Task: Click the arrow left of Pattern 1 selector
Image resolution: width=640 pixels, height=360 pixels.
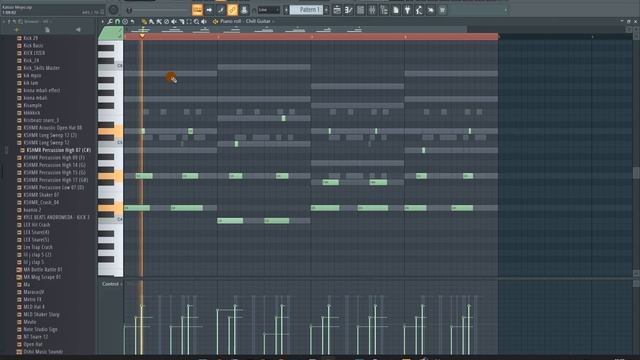Action: [x=286, y=10]
